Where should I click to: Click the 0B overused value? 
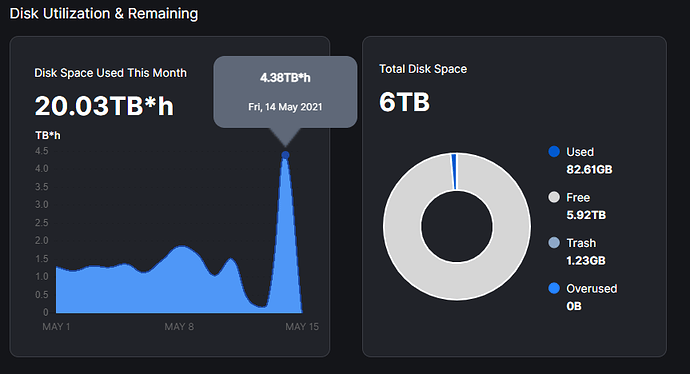click(x=574, y=306)
